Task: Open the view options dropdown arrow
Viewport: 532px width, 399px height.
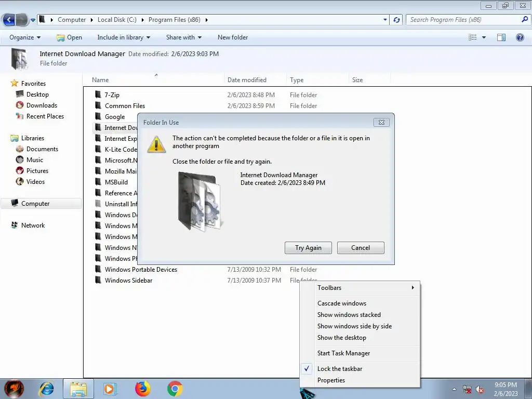Action: point(484,37)
